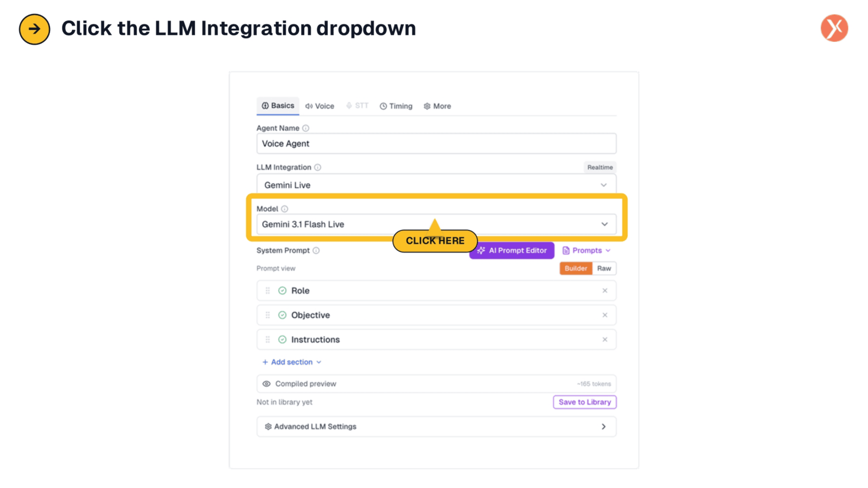This screenshot has width=868, height=488.
Task: Click the info icon beside LLM Integration
Action: 318,168
